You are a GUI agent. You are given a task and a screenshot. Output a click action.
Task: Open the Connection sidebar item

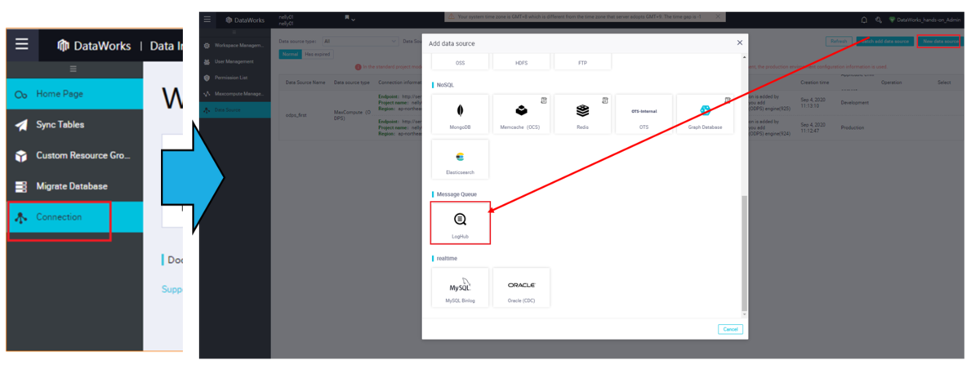[74, 217]
